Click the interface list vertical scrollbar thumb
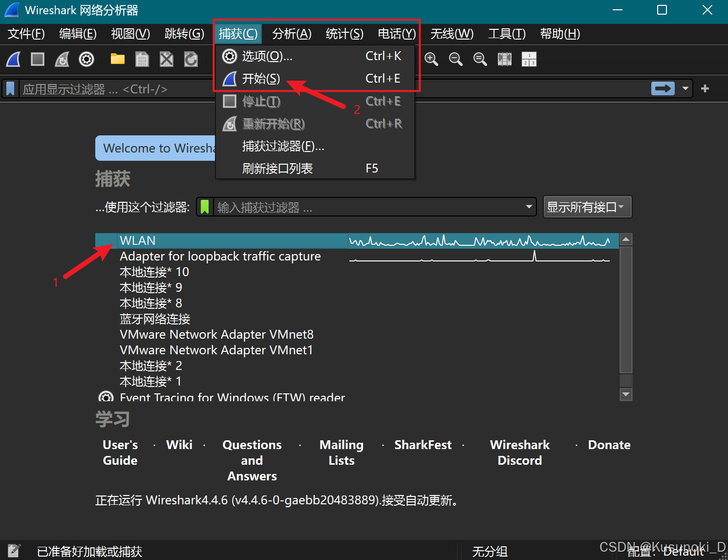The width and height of the screenshot is (728, 560). point(626,310)
